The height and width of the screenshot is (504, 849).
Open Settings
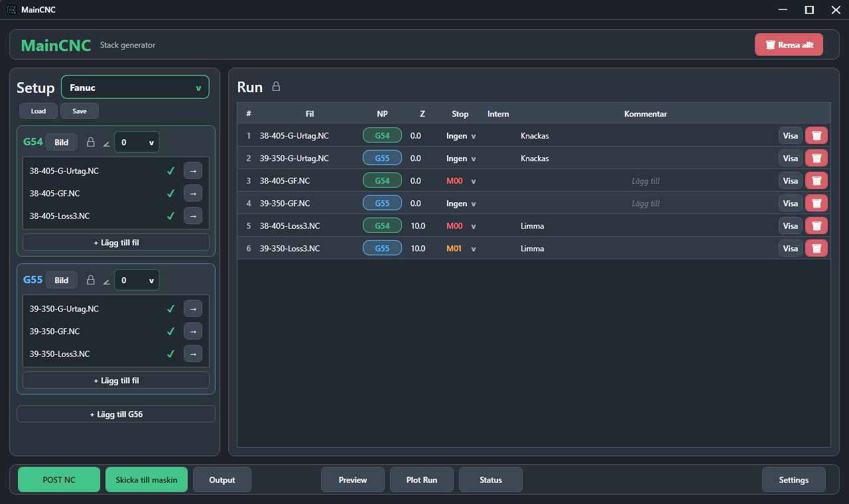click(x=794, y=479)
